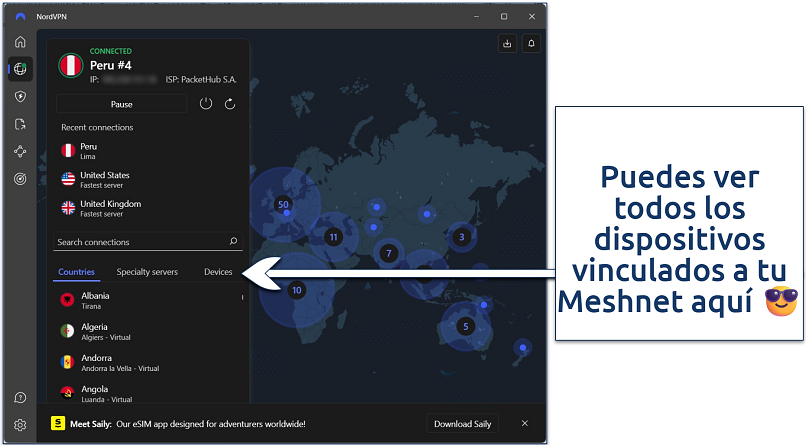The height and width of the screenshot is (445, 806).
Task: Click the Angola flag icon
Action: pyautogui.click(x=67, y=393)
